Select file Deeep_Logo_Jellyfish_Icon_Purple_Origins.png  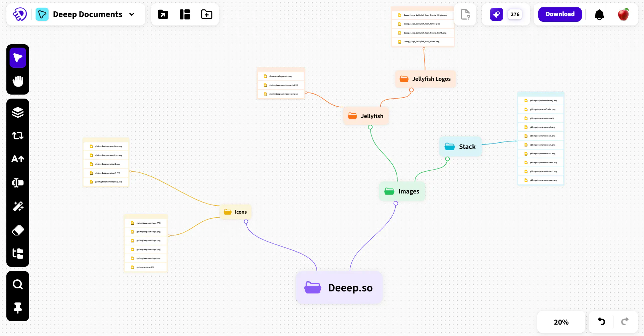[x=423, y=15]
